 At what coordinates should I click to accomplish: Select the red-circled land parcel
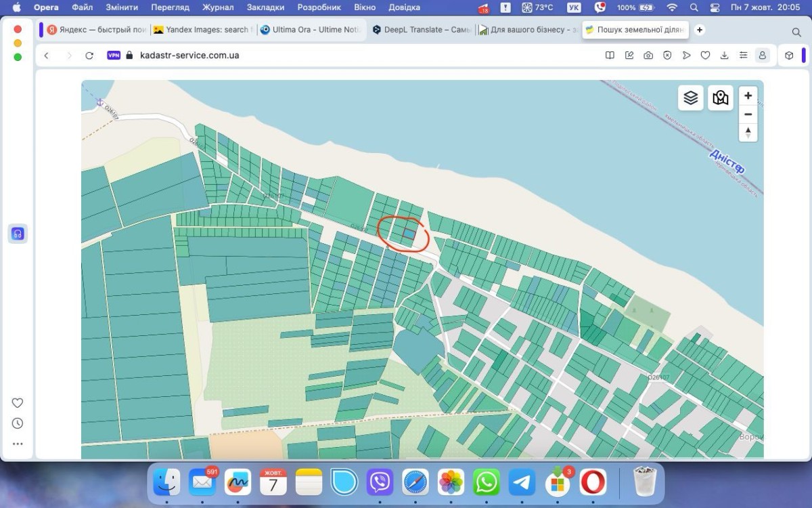pyautogui.click(x=409, y=234)
